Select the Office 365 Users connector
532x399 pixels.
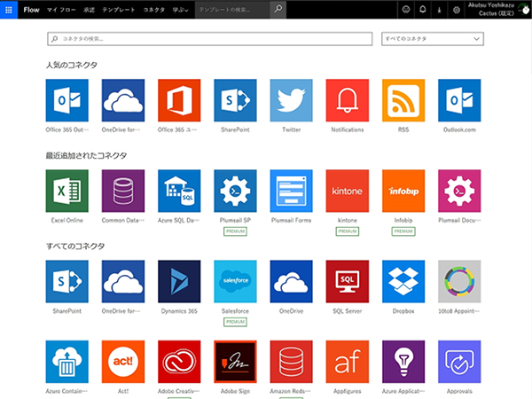(x=179, y=100)
